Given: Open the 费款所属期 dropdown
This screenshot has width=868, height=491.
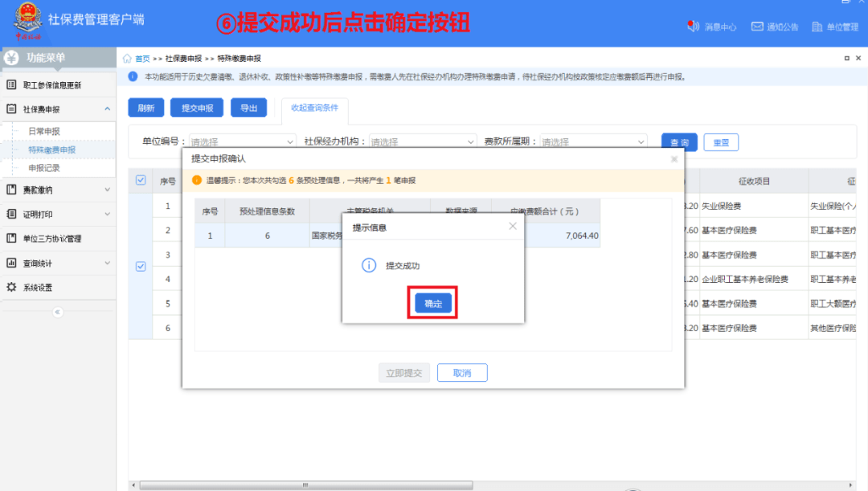Looking at the screenshot, I should 595,140.
